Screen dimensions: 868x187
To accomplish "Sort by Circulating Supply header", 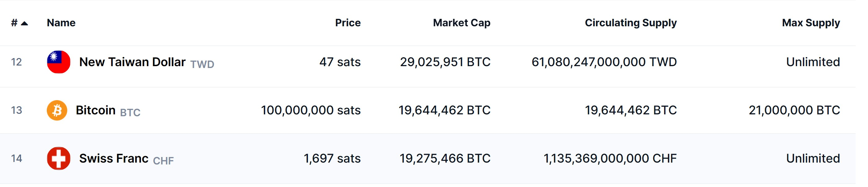I will click(x=630, y=23).
